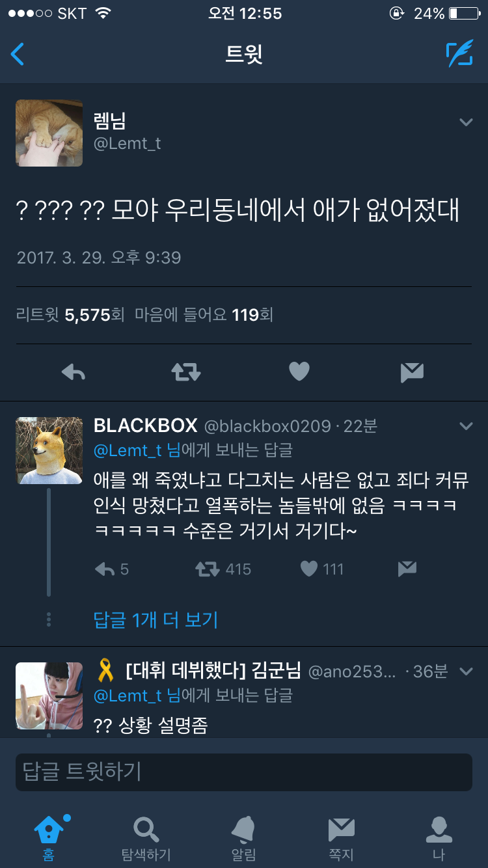
Task: Open options chevron on BLACKBOX's reply
Action: pos(466,426)
